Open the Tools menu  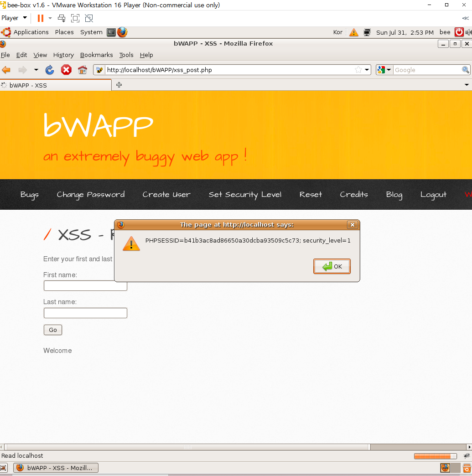tap(126, 55)
